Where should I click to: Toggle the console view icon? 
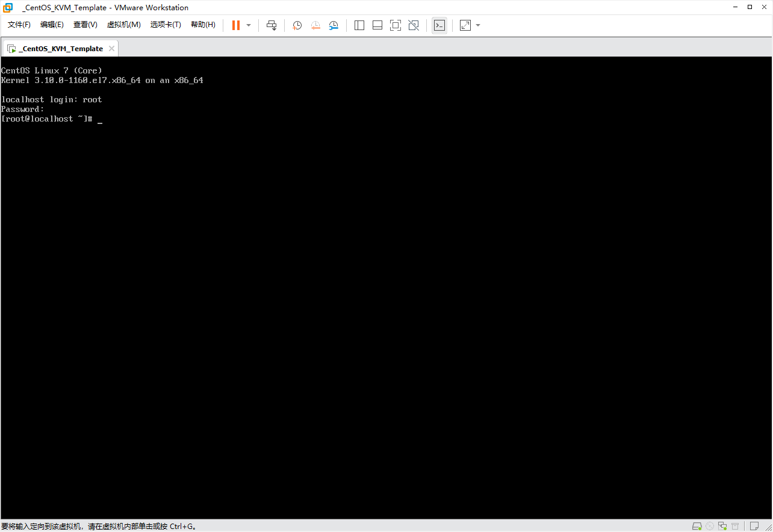439,25
